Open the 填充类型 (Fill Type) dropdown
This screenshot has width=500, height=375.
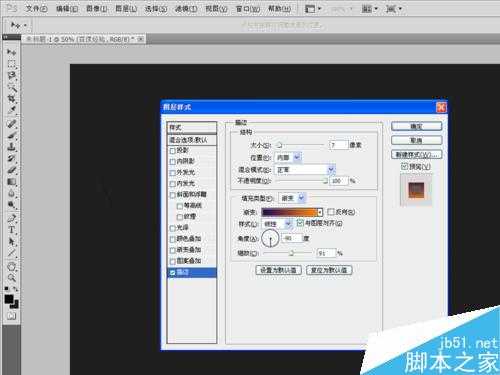(x=292, y=198)
